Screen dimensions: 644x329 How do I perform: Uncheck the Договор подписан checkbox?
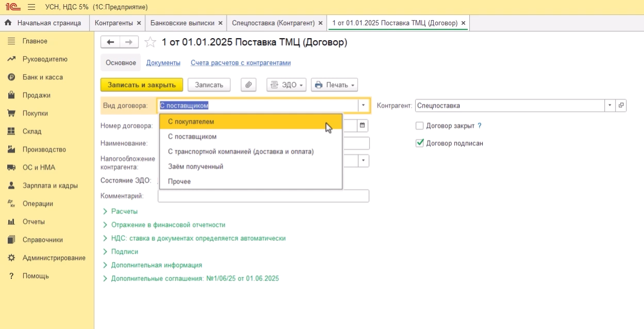click(x=419, y=143)
